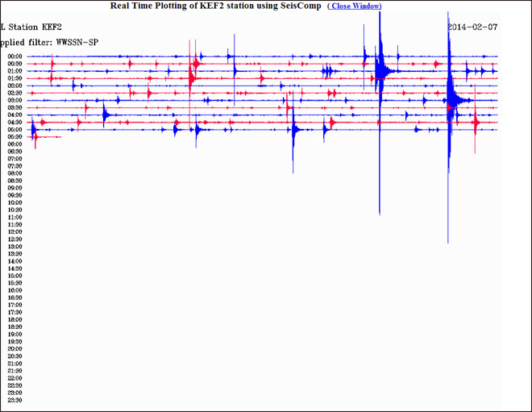
Task: Click the 15:00 time row label
Action: (15, 276)
